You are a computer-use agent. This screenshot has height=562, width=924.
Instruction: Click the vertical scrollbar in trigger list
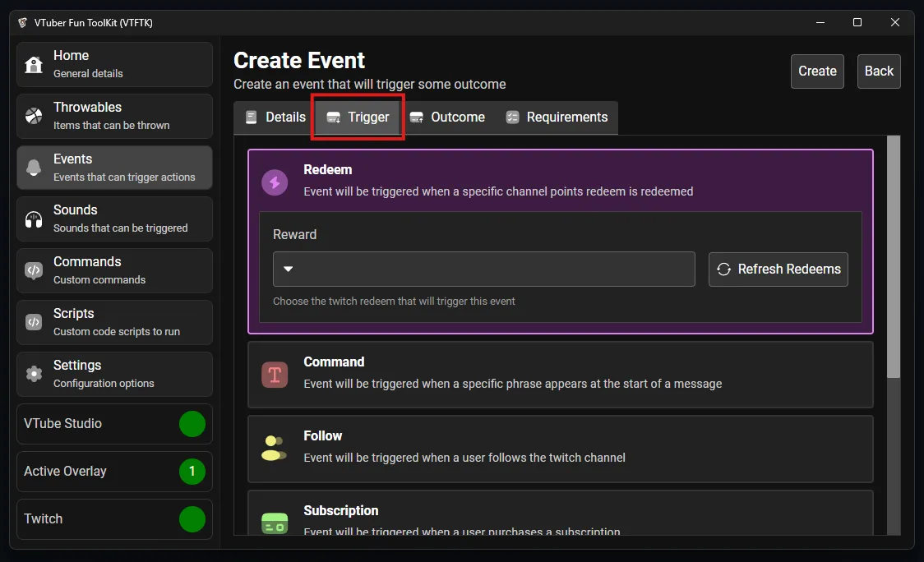(893, 255)
